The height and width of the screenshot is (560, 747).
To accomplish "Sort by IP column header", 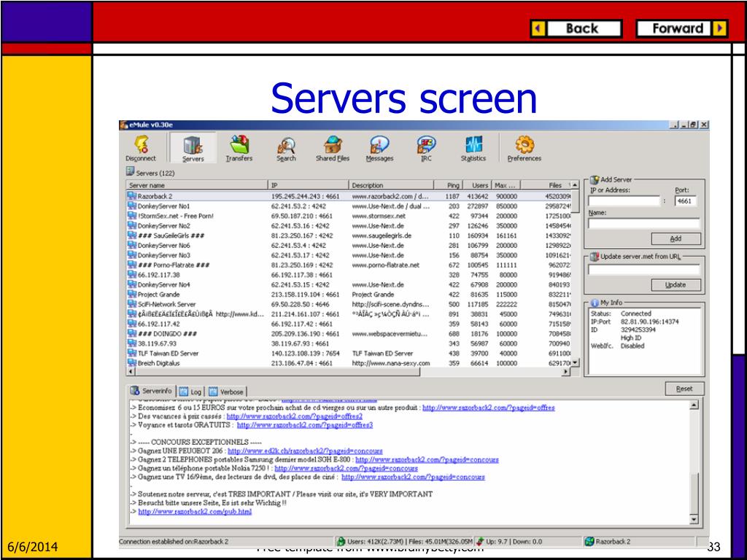I will (309, 185).
